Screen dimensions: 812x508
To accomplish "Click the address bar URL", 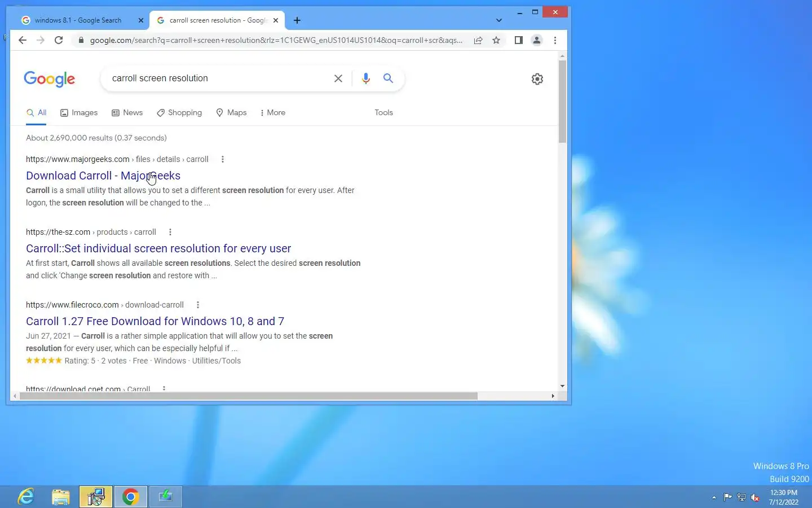I will point(276,40).
